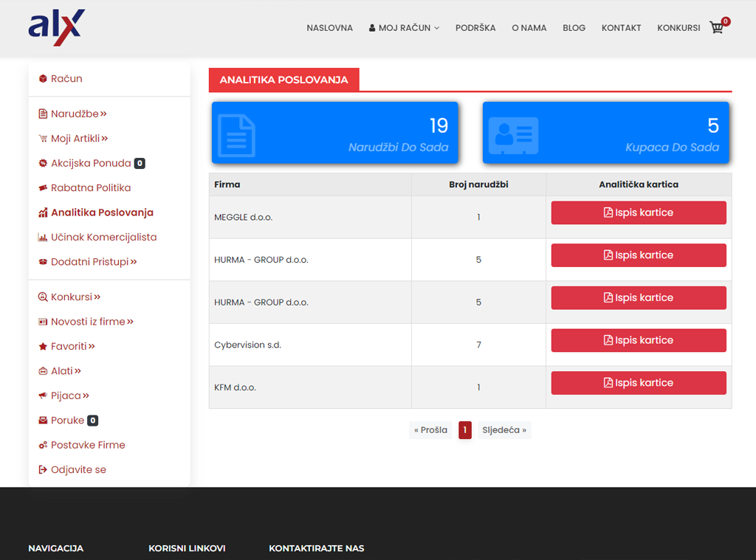Click KFM d.o.o. firm cell
The height and width of the screenshot is (560, 756).
point(310,387)
